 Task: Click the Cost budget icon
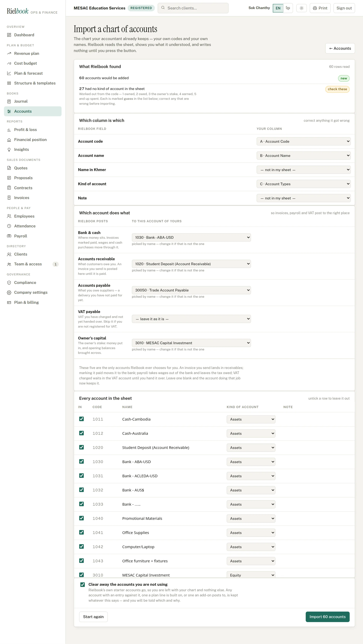pyautogui.click(x=9, y=63)
